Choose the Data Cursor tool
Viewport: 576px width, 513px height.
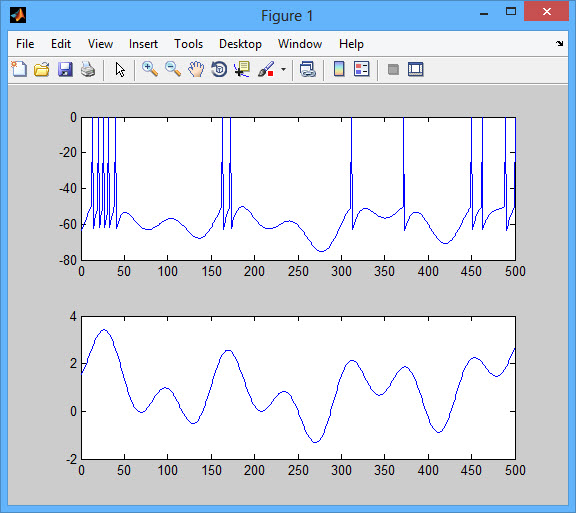(242, 69)
